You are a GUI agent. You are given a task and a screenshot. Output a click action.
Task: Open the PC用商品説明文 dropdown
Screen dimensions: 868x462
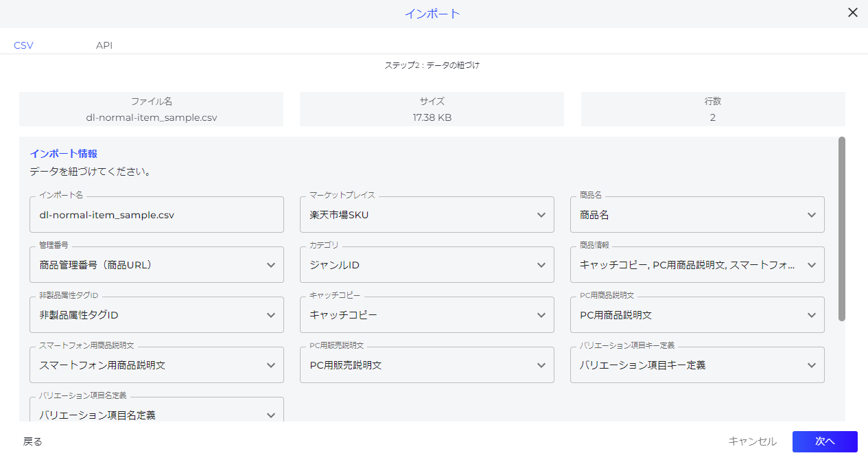697,315
